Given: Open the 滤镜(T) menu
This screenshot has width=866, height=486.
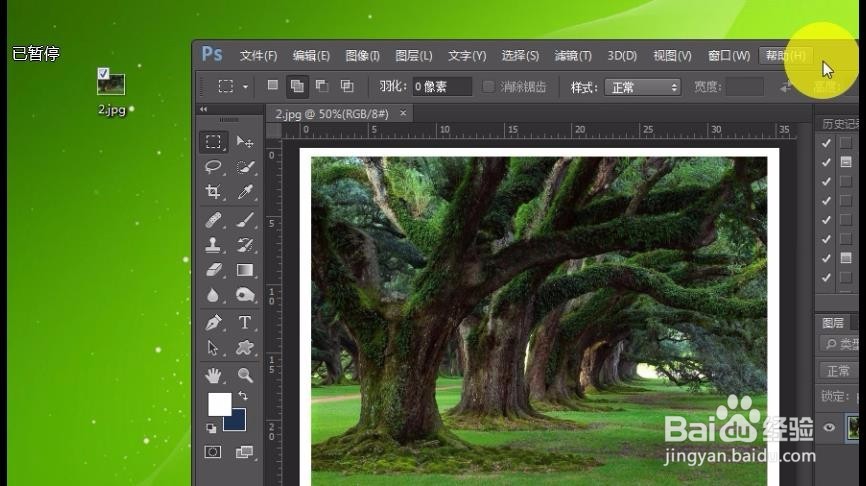Looking at the screenshot, I should point(573,56).
